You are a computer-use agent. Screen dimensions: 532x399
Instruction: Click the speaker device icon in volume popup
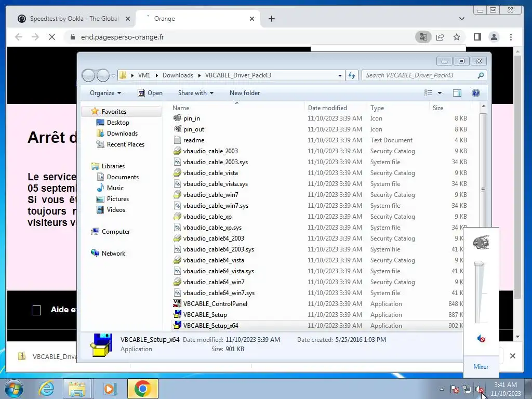coord(481,243)
